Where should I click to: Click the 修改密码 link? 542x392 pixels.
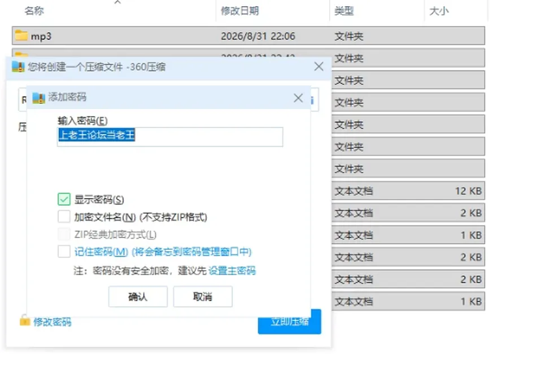[x=52, y=322]
